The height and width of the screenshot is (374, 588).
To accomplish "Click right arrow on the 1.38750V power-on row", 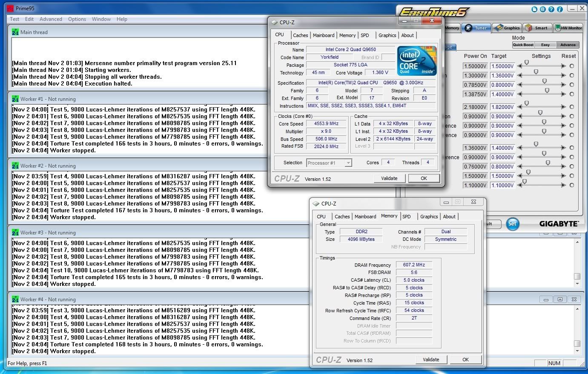I will point(563,94).
